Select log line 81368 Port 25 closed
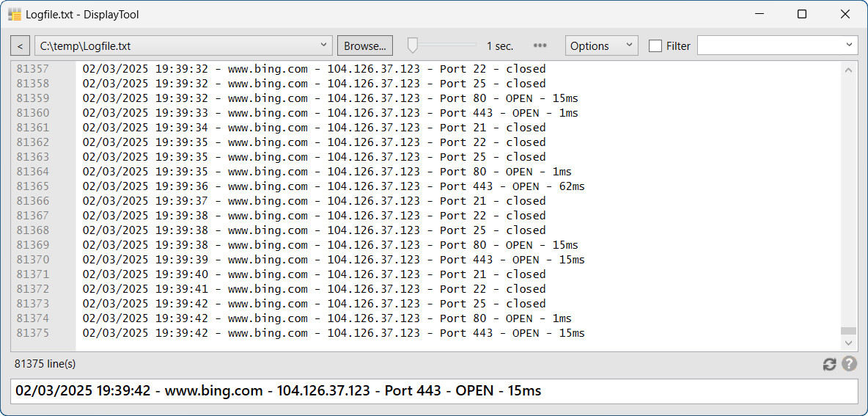The image size is (868, 416). 314,230
